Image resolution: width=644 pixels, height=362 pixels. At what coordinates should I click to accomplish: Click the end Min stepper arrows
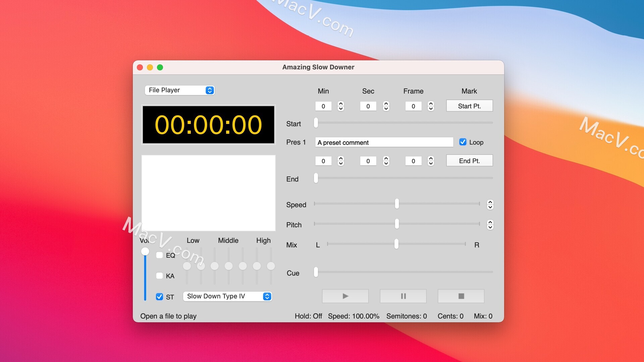[x=341, y=161]
